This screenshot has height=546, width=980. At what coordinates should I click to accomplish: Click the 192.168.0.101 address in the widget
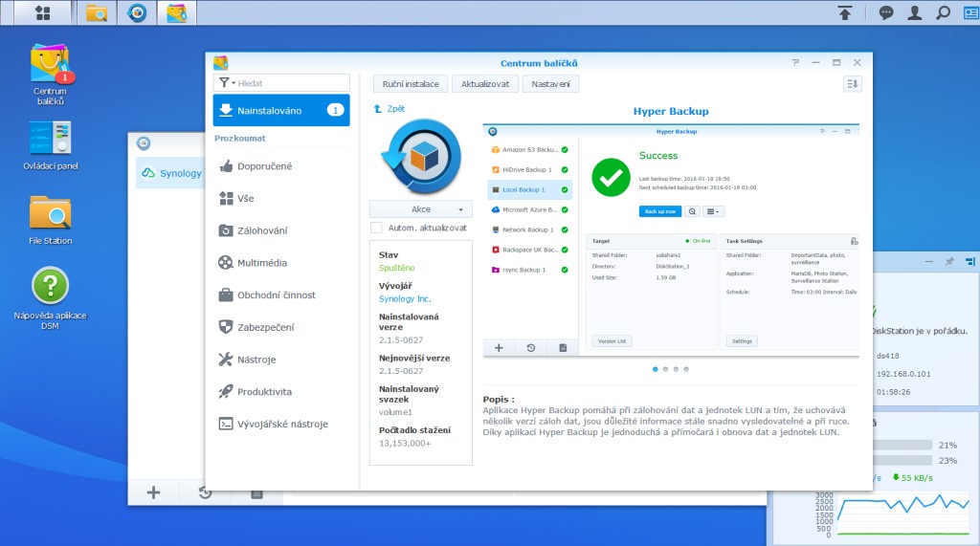[x=903, y=374]
